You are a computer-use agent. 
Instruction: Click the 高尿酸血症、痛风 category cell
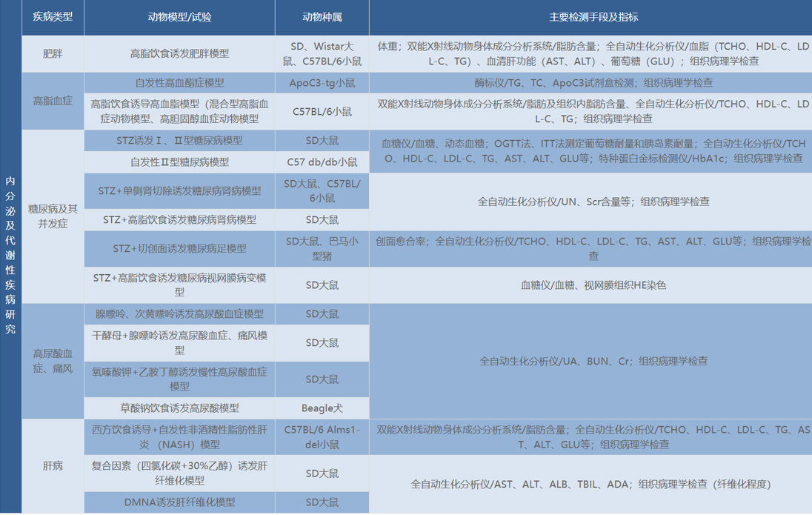(x=53, y=361)
